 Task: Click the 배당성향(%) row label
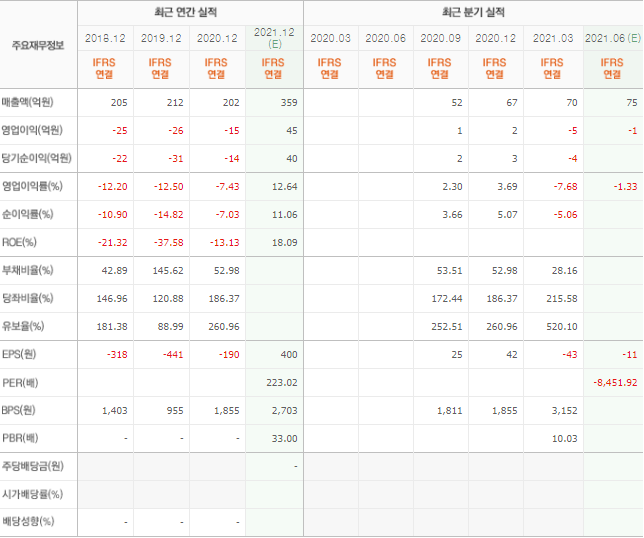click(28, 522)
